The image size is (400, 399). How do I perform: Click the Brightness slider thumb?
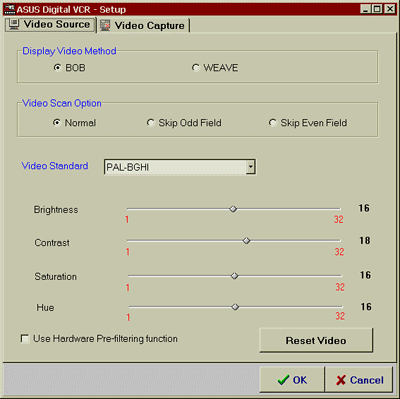(233, 209)
